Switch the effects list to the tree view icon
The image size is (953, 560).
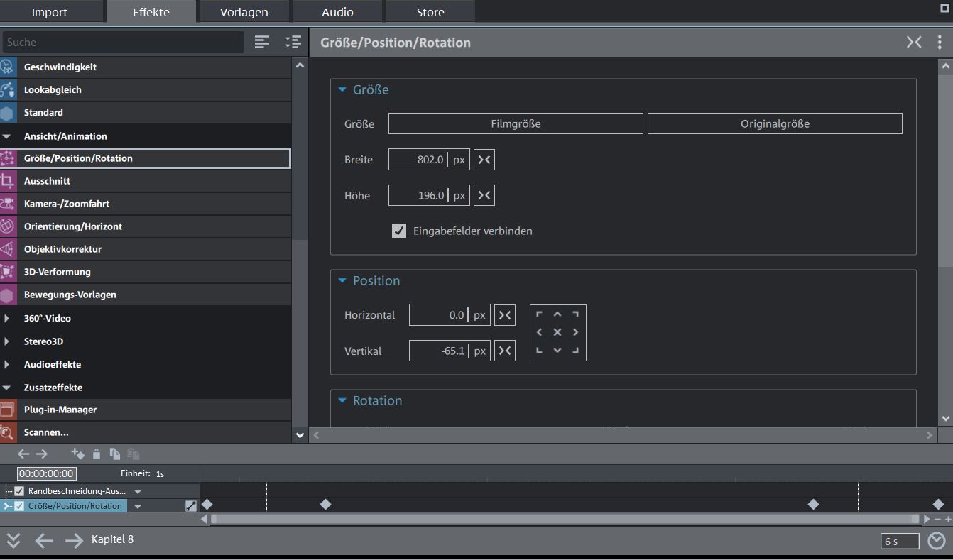[293, 43]
